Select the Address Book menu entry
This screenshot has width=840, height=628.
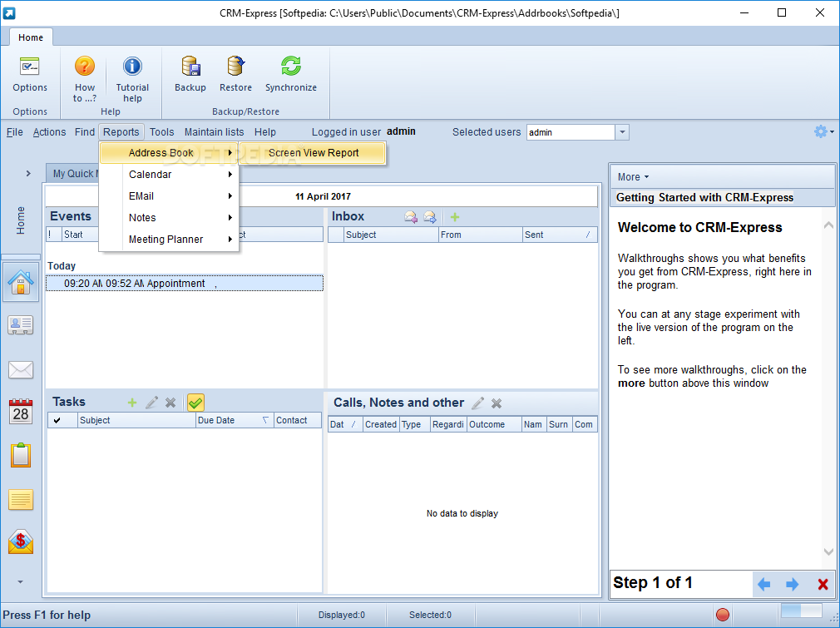tap(169, 153)
